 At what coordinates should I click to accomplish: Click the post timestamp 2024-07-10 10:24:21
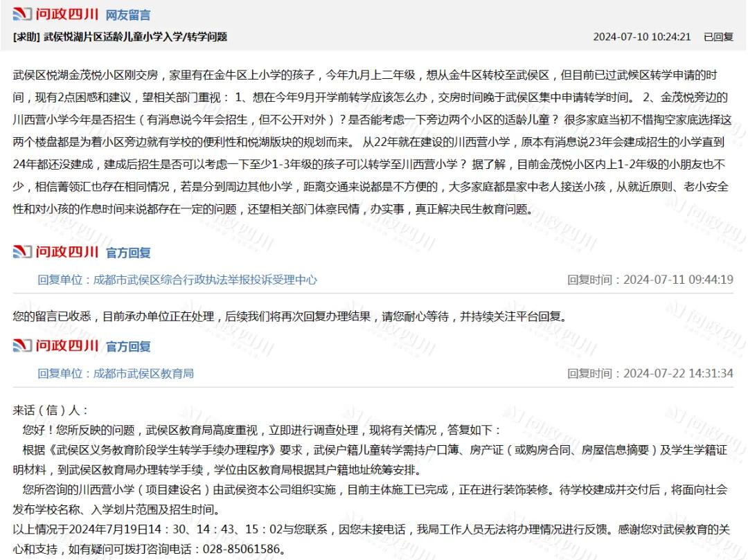[x=641, y=37]
